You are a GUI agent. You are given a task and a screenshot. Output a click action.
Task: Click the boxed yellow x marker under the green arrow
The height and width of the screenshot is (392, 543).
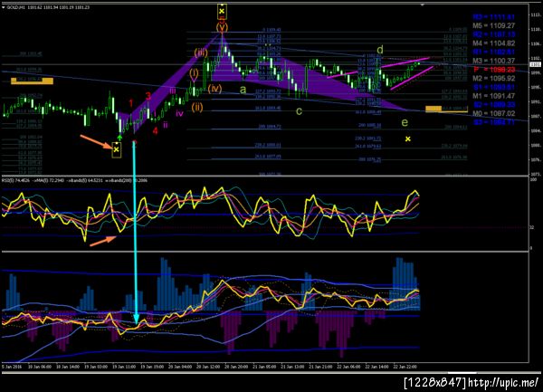117,149
